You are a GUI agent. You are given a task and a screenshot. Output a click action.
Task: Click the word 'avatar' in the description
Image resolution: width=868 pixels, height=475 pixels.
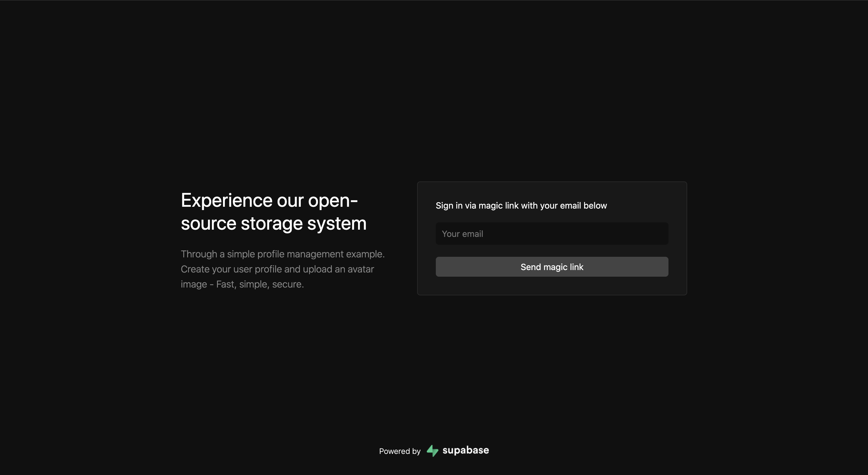tap(360, 269)
